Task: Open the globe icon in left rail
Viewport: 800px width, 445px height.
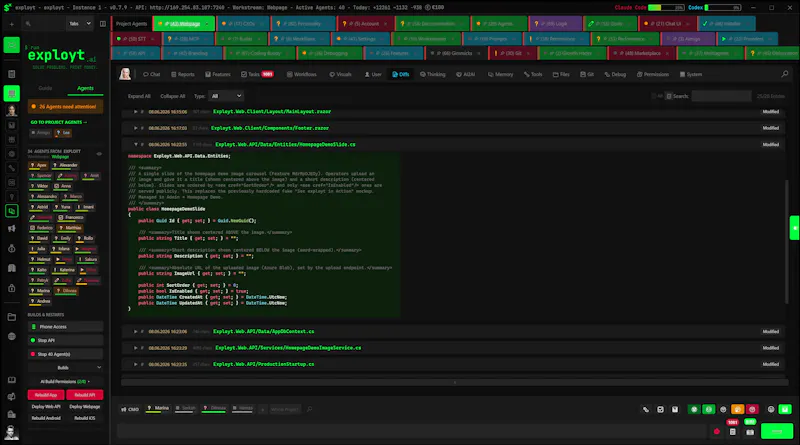Action: tap(12, 336)
